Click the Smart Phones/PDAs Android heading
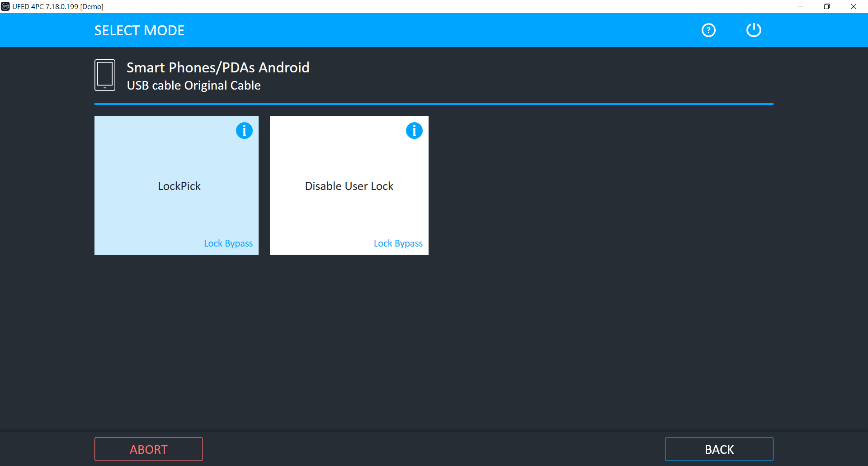The height and width of the screenshot is (466, 868). (x=218, y=67)
